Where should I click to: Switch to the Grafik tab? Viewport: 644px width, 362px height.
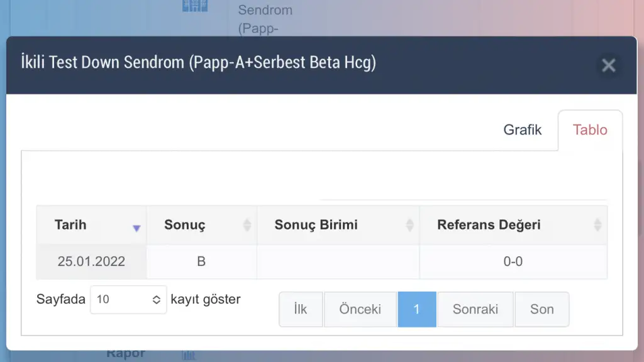pos(523,130)
